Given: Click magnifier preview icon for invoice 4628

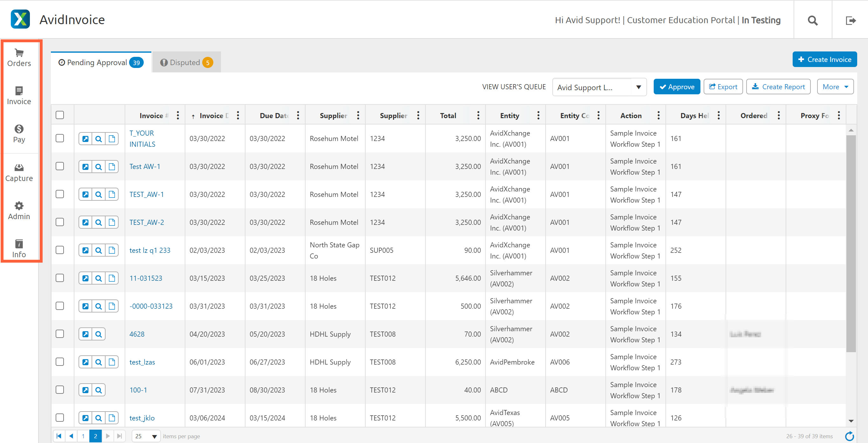Looking at the screenshot, I should (x=98, y=334).
